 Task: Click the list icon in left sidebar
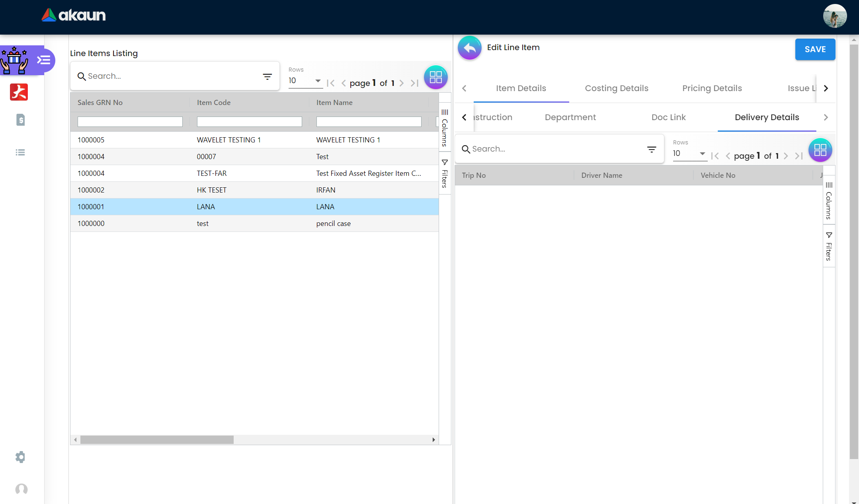[20, 152]
